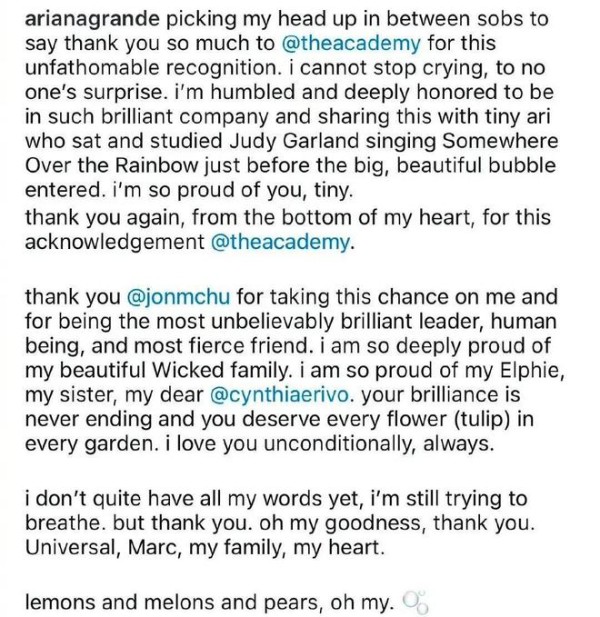Click the bubbles emoji after 'oh my.'
The width and height of the screenshot is (600, 617).
point(415,603)
